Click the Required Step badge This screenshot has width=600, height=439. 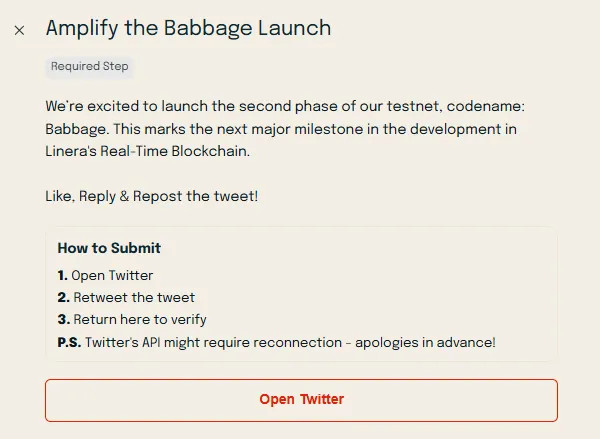pyautogui.click(x=89, y=67)
